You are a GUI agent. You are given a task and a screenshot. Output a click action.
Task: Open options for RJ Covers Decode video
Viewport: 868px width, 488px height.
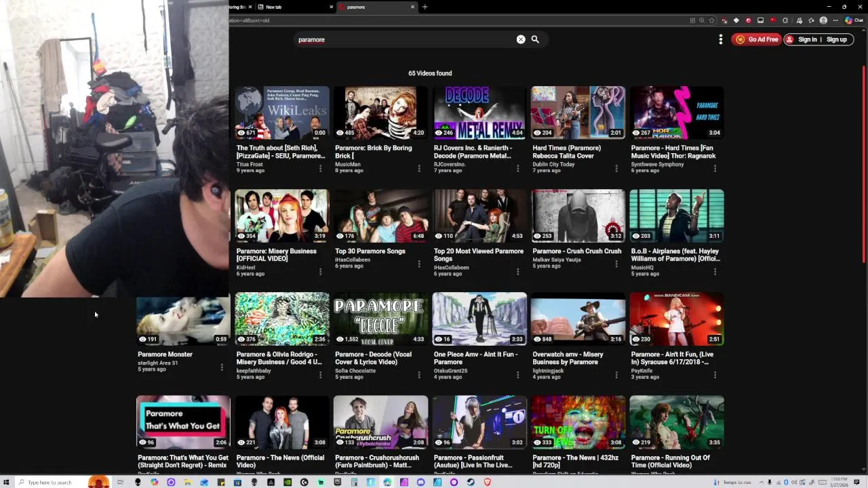(x=517, y=168)
